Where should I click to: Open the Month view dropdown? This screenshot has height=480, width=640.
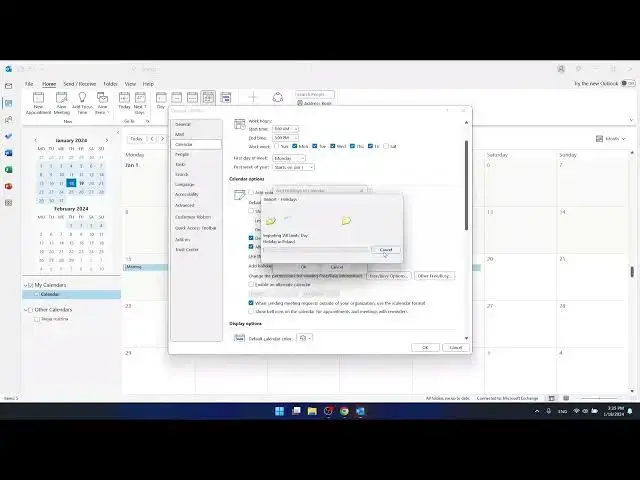[x=611, y=139]
